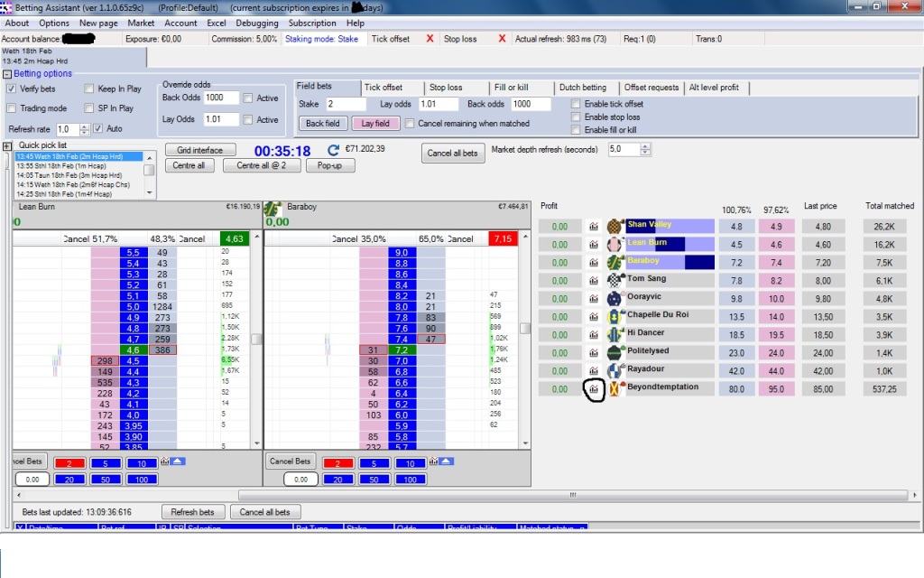The height and width of the screenshot is (578, 924).
Task: Open the chart graph icon next to Shan Valley
Action: (x=594, y=227)
